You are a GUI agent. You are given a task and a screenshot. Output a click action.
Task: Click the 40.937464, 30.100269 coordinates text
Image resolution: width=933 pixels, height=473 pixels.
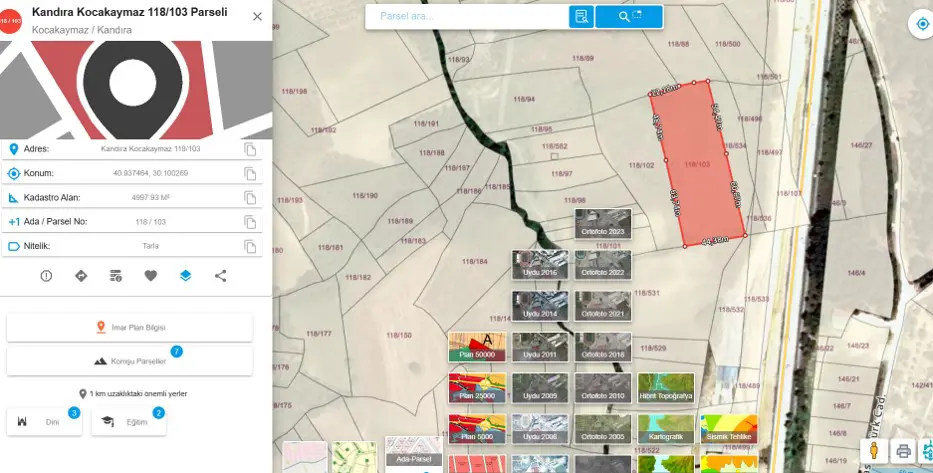151,174
